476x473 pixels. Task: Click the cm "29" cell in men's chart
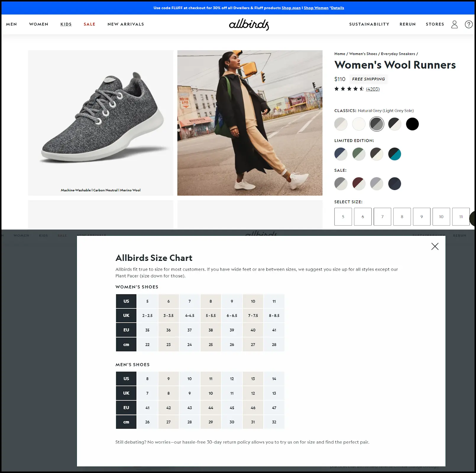211,422
